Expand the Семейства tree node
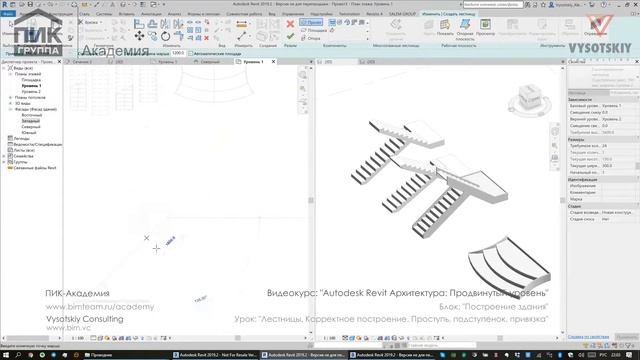Viewport: 640px width, 360px height. point(4,156)
